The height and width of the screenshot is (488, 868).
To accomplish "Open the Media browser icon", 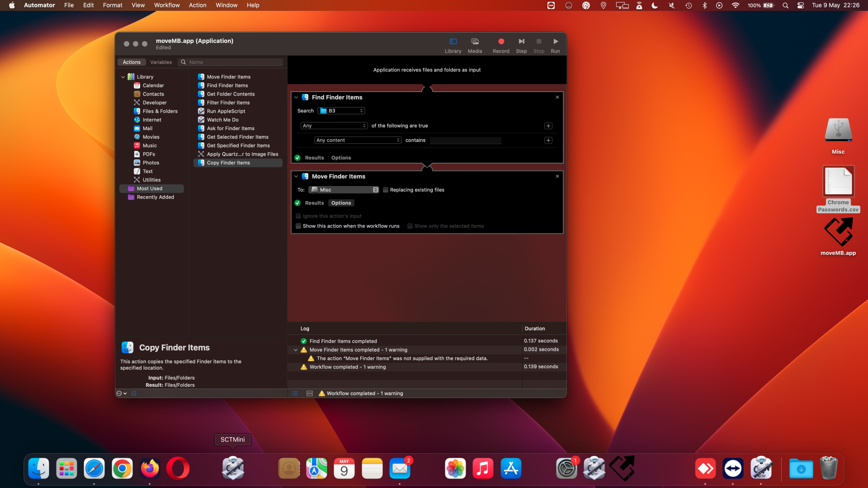I will [x=475, y=42].
